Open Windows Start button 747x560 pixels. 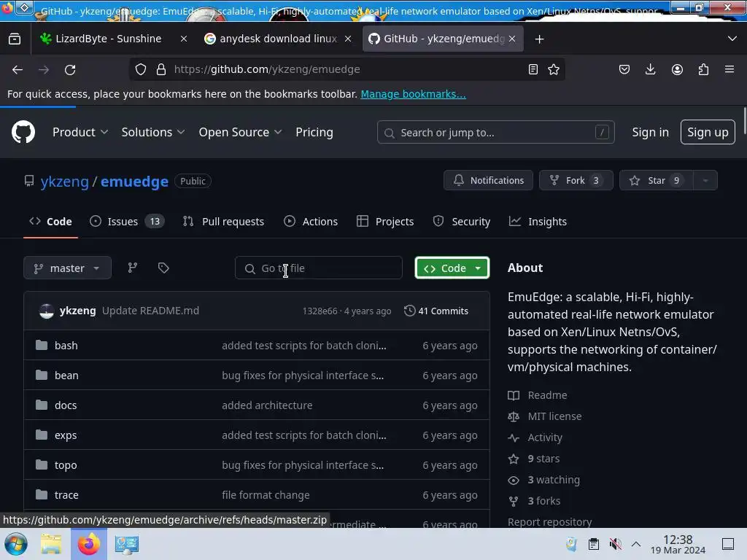click(x=16, y=544)
